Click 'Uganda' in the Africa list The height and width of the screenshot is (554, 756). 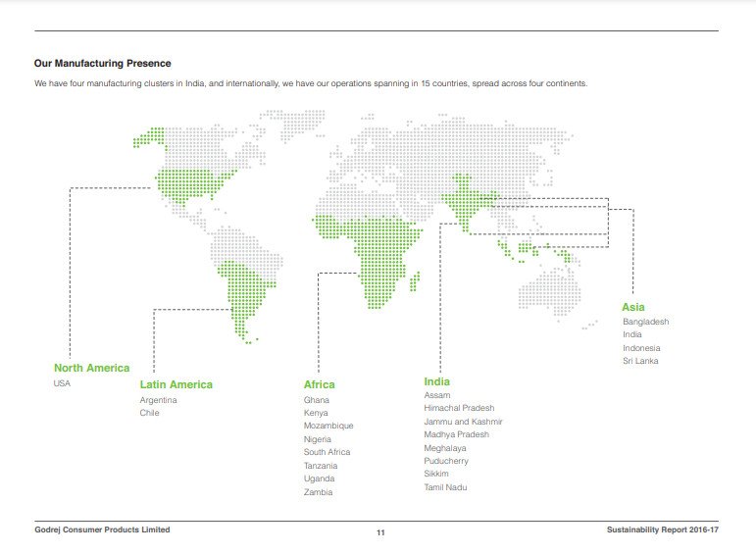pos(320,478)
